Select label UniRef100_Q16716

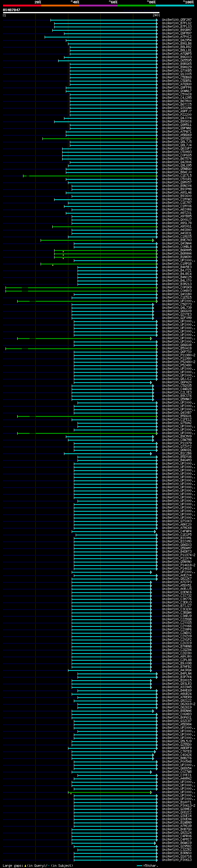(177, 856)
